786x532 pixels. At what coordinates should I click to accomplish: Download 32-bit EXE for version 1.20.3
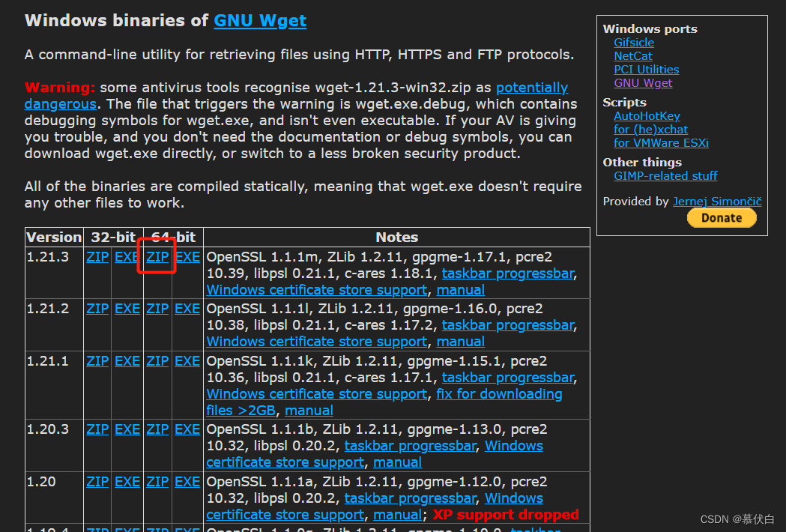(127, 429)
